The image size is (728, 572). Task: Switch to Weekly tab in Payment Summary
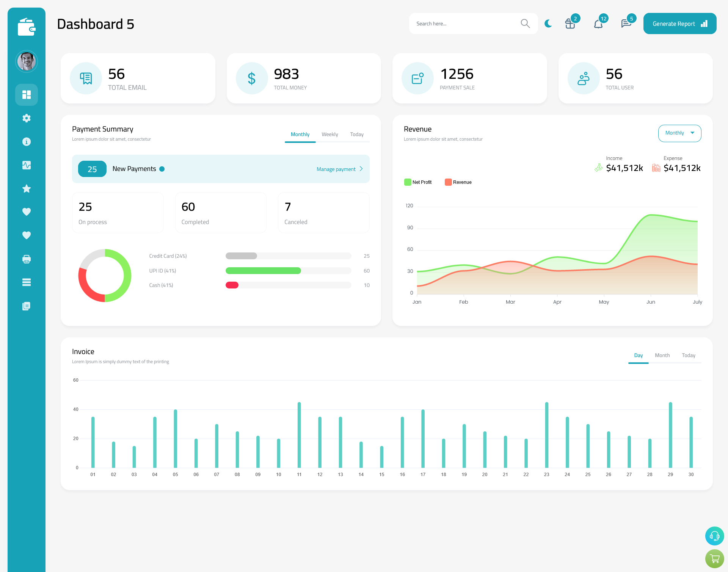[x=329, y=134]
